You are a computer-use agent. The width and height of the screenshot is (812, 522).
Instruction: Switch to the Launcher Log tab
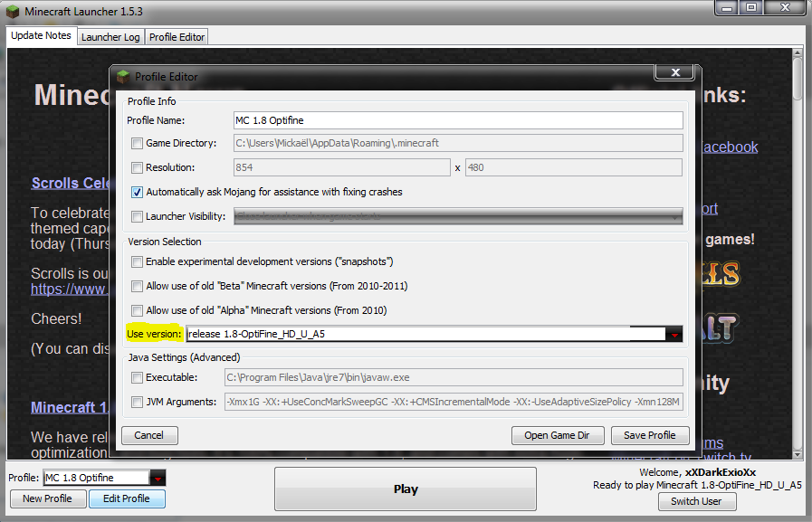[x=110, y=37]
